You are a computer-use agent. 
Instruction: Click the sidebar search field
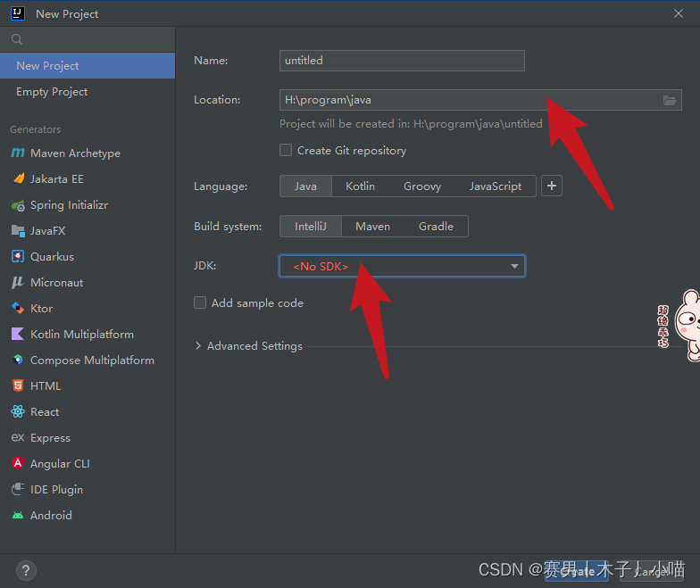pyautogui.click(x=87, y=39)
